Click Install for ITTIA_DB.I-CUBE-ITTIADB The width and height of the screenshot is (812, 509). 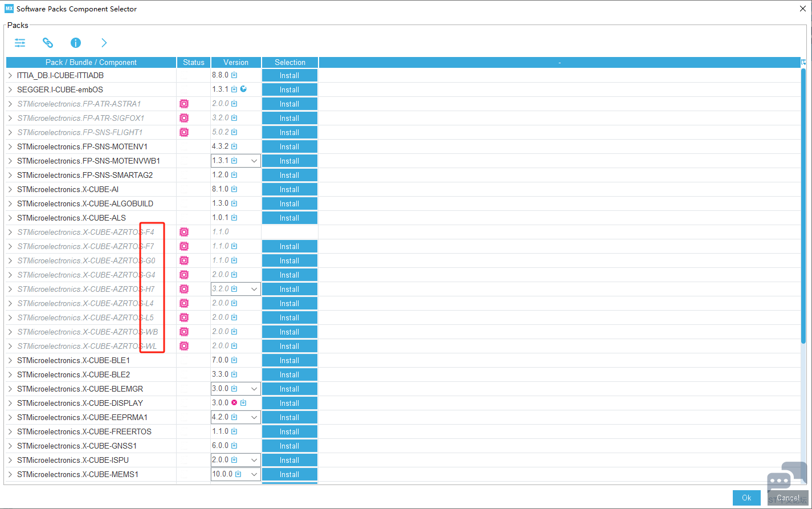[289, 75]
